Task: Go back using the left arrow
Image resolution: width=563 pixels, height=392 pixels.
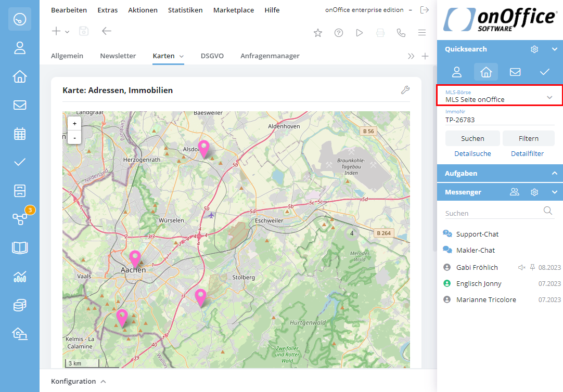Action: [106, 31]
